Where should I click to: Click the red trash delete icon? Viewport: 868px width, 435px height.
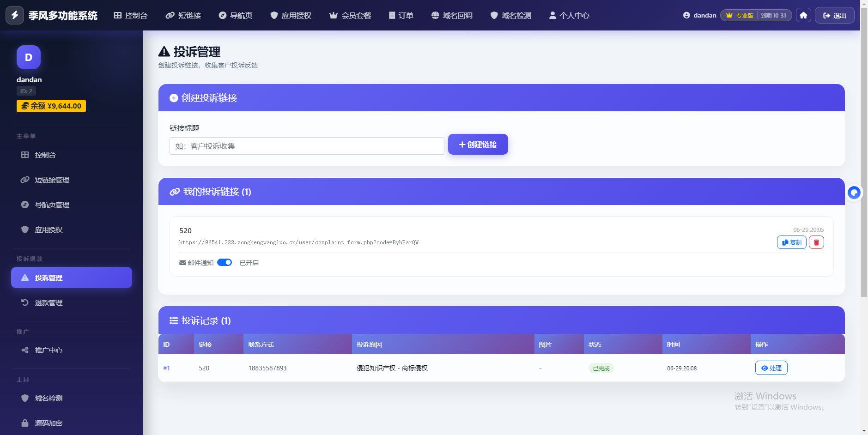[x=816, y=242]
